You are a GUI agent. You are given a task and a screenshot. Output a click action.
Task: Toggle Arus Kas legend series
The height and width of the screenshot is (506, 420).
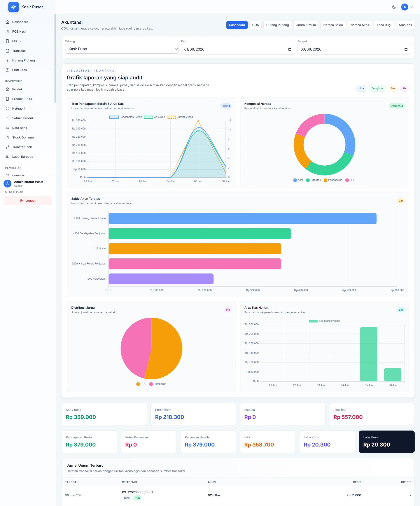point(154,117)
